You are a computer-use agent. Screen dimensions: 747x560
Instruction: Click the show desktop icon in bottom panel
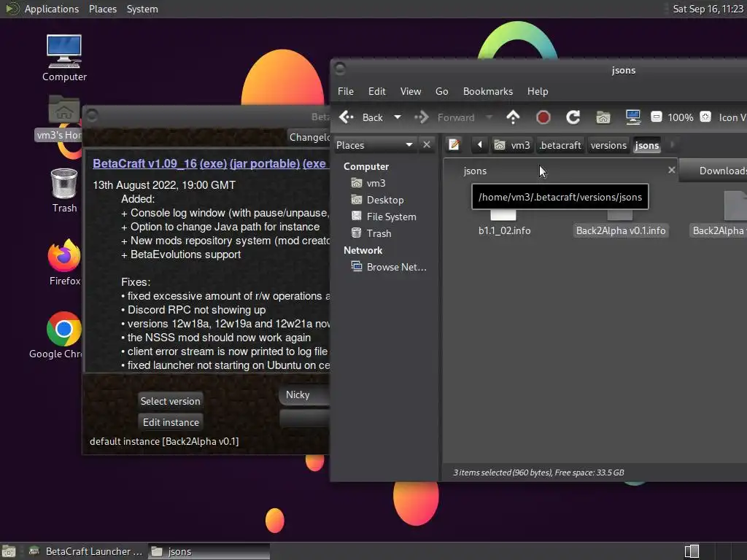[x=9, y=551]
